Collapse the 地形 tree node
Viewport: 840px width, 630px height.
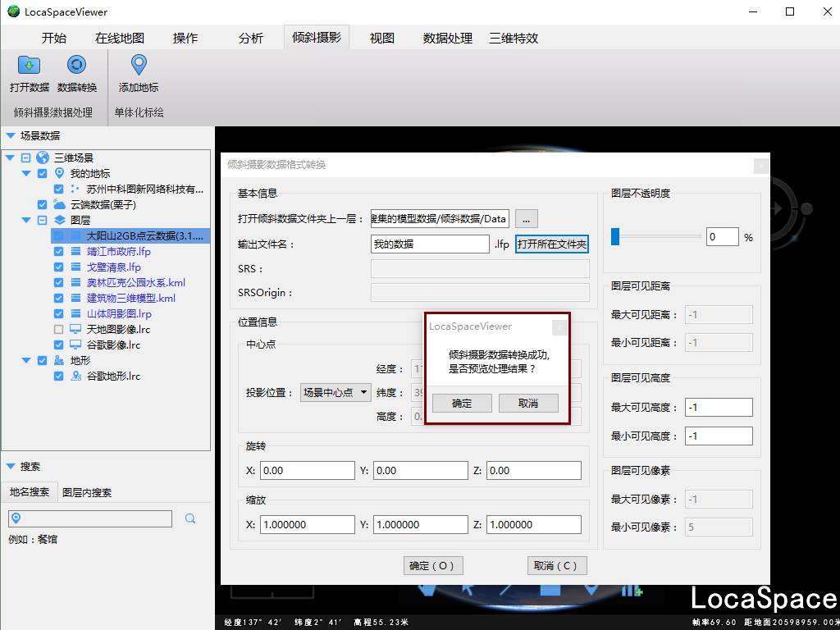[26, 361]
